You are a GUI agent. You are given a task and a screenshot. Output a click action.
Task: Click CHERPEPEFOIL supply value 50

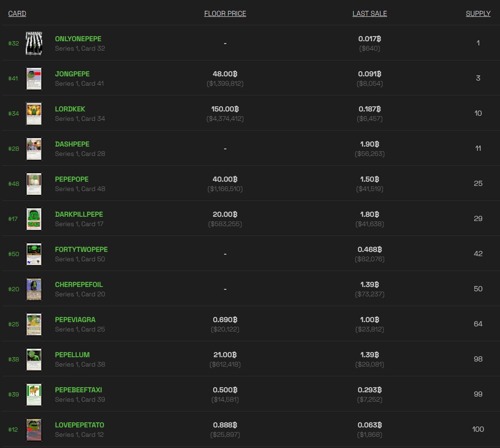(x=478, y=289)
